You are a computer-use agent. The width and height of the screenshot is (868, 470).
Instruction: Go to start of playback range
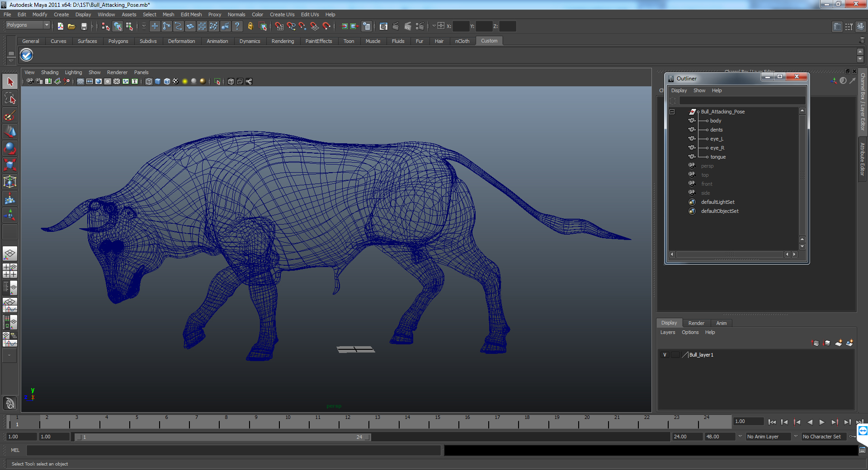(x=772, y=422)
